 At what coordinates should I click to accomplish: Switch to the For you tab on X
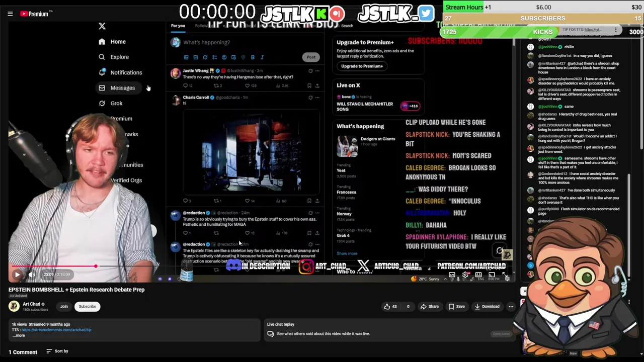pyautogui.click(x=178, y=26)
